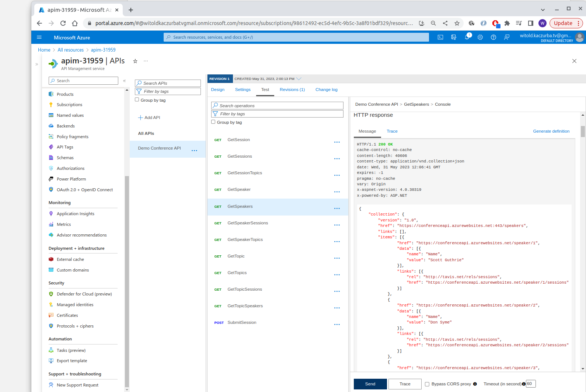Open Authorizations
The image size is (586, 392).
pos(70,168)
